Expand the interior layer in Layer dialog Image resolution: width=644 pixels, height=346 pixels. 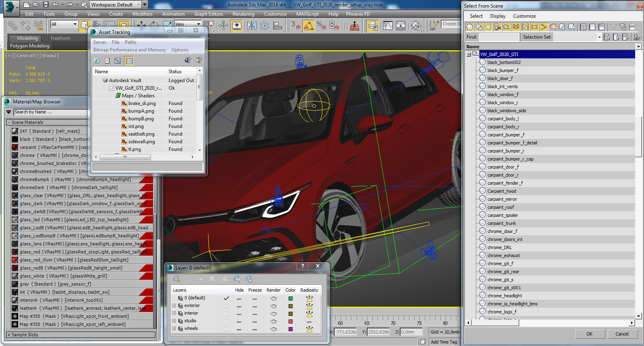tap(174, 313)
